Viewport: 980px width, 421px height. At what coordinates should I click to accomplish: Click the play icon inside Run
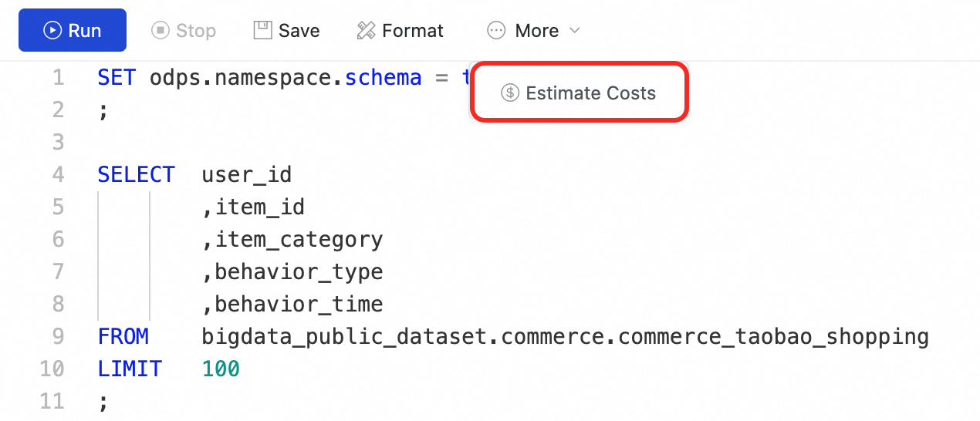tap(52, 31)
